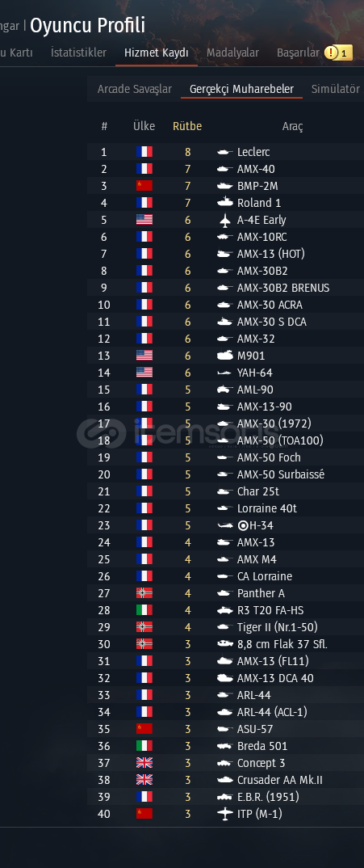Switch to the Arcade Savaşlar tab
Screen dimensions: 364x868
pos(135,89)
